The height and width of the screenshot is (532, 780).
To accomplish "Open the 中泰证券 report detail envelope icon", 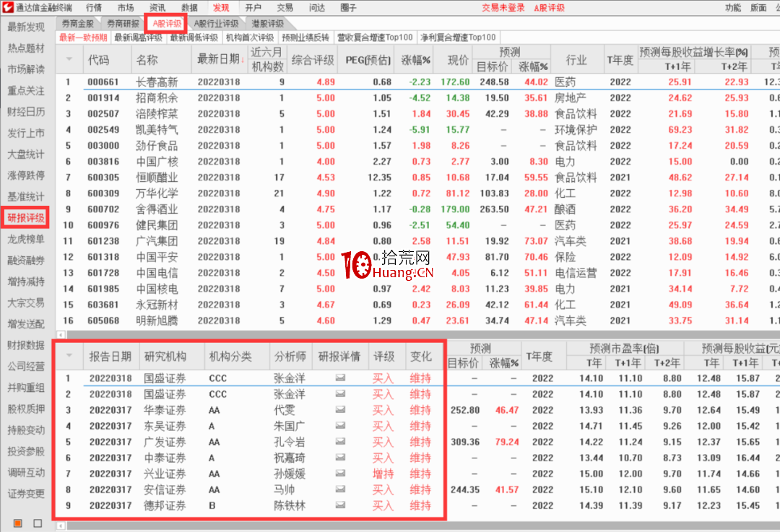I will click(340, 458).
